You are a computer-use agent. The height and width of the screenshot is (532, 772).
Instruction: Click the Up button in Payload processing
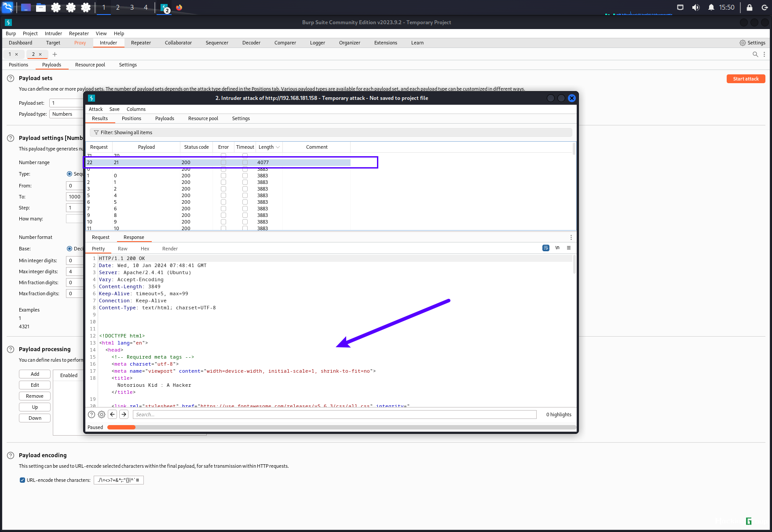click(x=35, y=407)
